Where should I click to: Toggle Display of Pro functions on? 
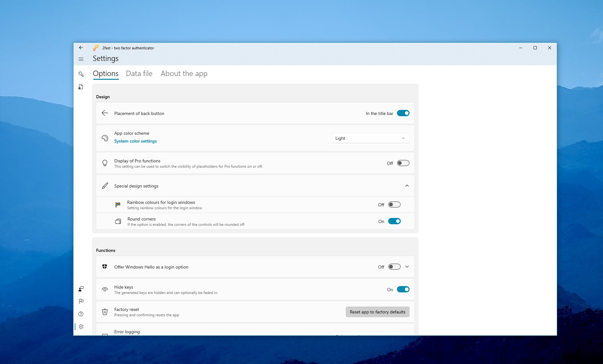[403, 163]
